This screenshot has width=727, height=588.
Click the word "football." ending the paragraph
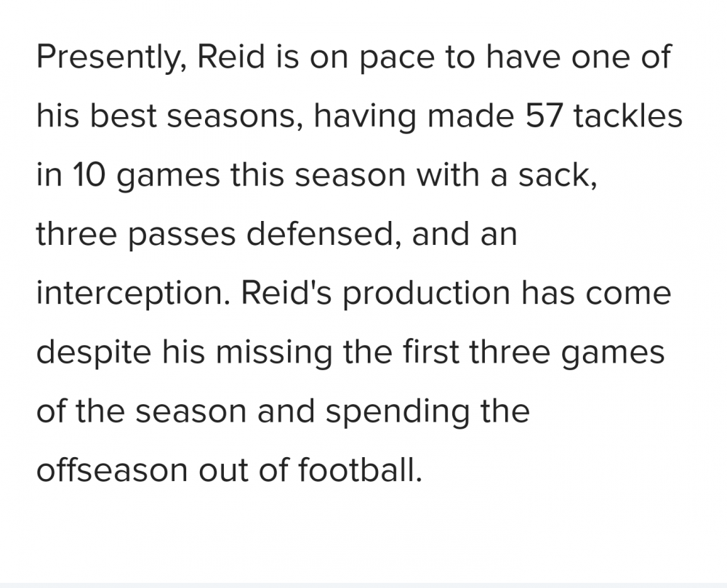tap(359, 470)
